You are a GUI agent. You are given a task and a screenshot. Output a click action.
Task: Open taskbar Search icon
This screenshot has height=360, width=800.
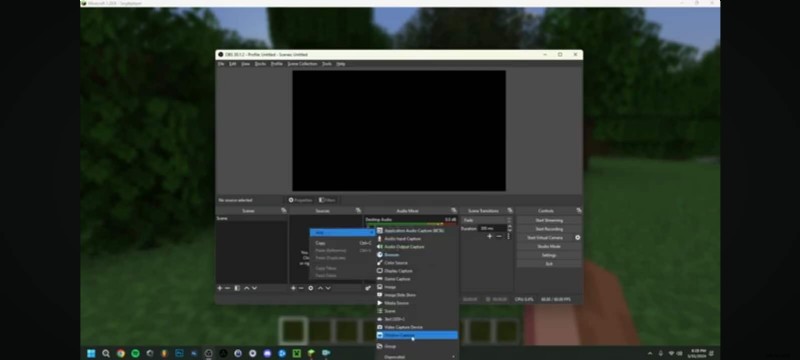(106, 353)
